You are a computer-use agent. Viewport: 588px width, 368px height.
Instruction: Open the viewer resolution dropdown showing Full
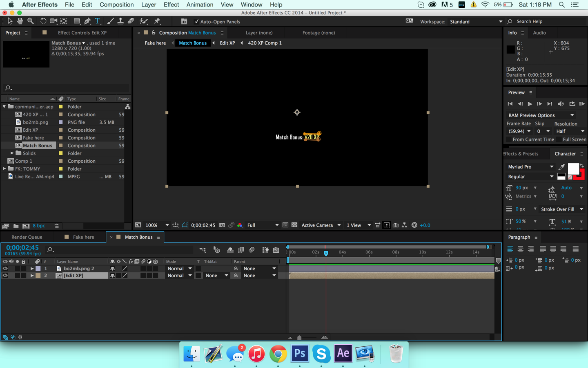(x=263, y=225)
